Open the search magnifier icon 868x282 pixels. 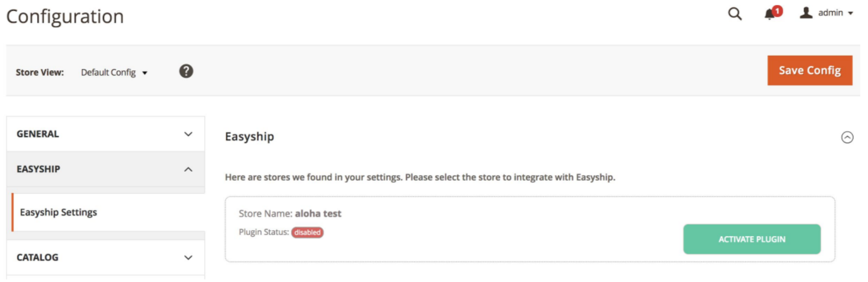[735, 14]
